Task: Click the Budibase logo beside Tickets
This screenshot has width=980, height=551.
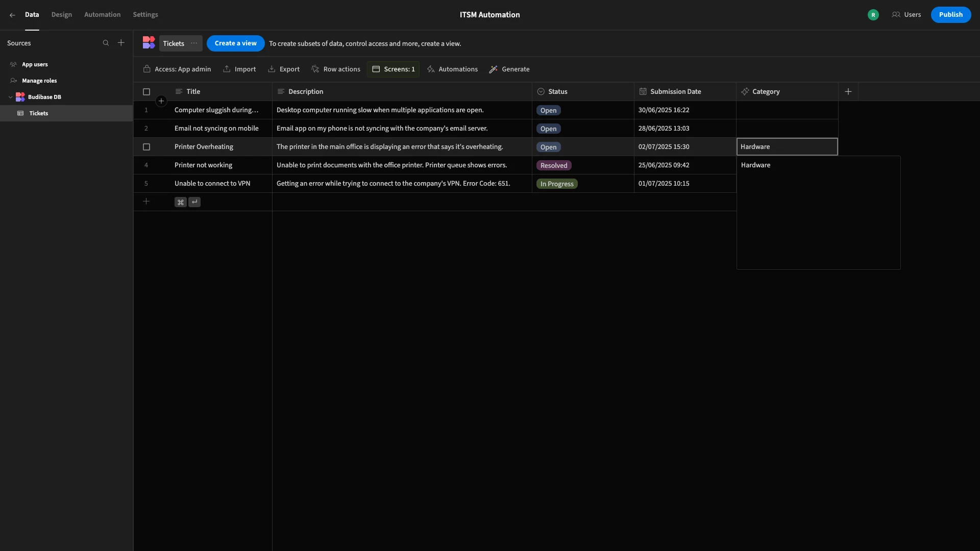Action: tap(149, 43)
